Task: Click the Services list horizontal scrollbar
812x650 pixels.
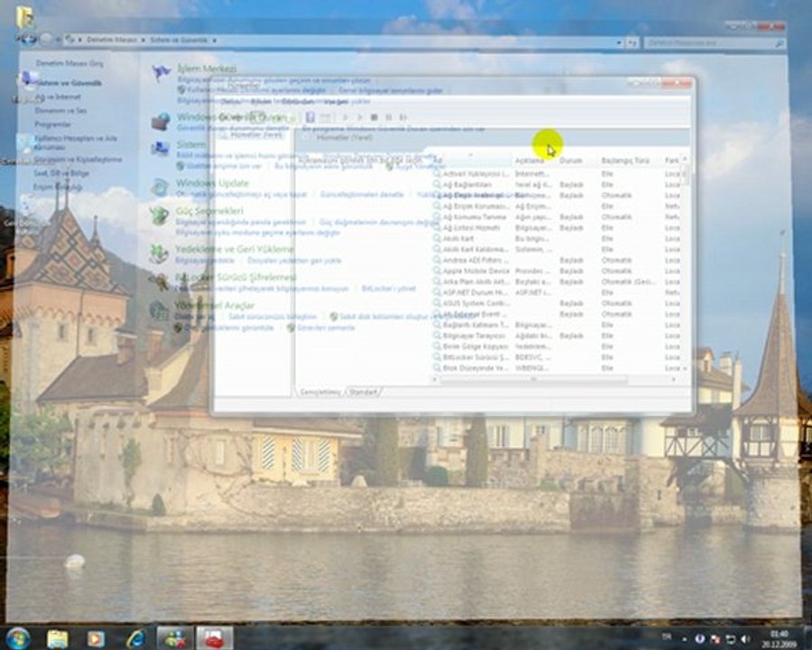Action: [533, 380]
